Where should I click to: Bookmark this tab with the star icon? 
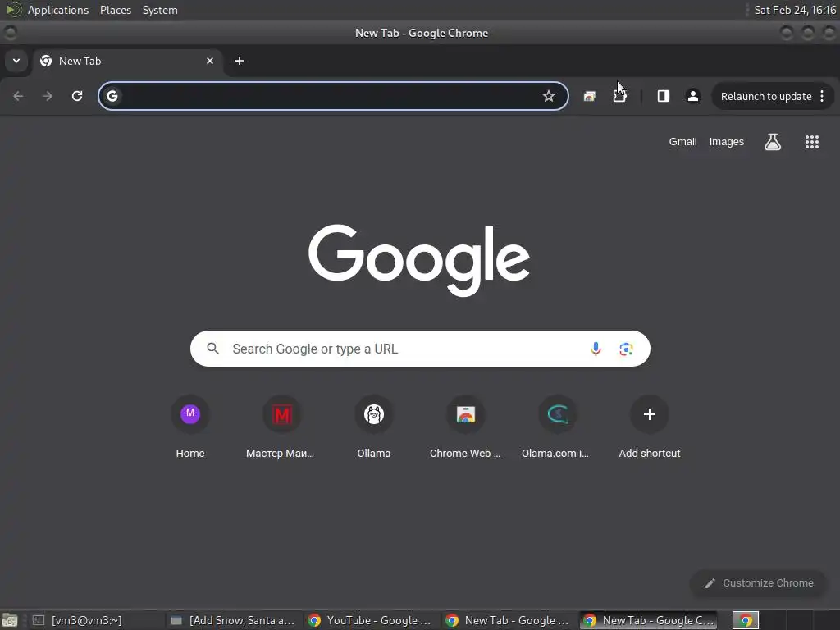click(548, 96)
